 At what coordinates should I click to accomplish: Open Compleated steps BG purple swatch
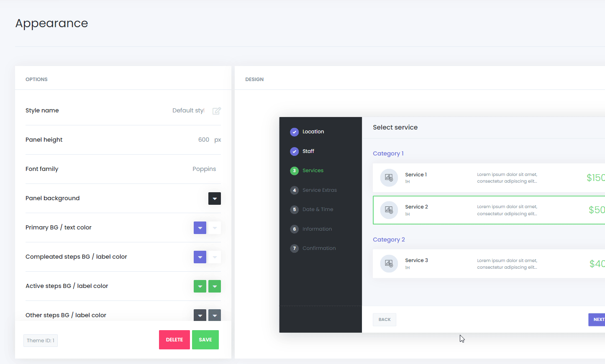200,257
